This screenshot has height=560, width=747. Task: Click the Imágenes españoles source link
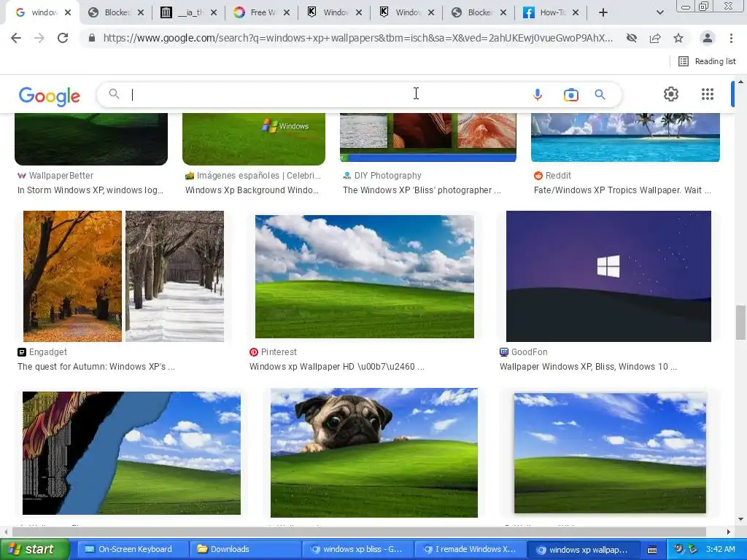click(x=253, y=176)
